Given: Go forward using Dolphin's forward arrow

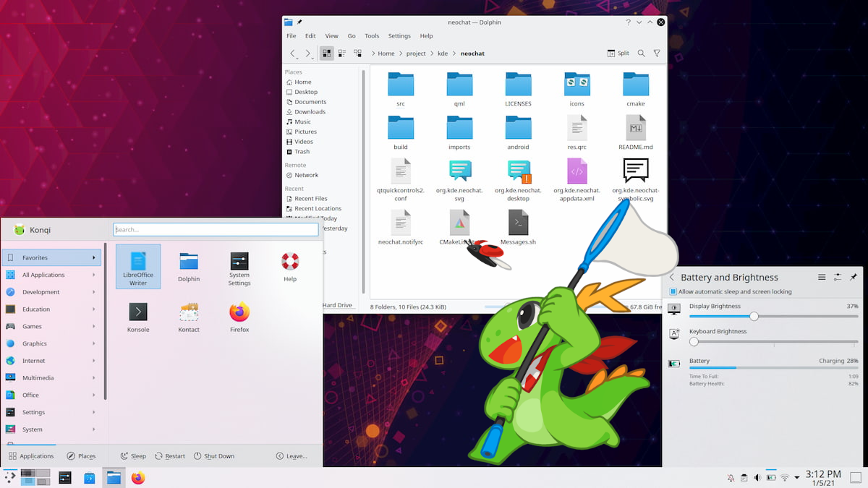Looking at the screenshot, I should 308,53.
